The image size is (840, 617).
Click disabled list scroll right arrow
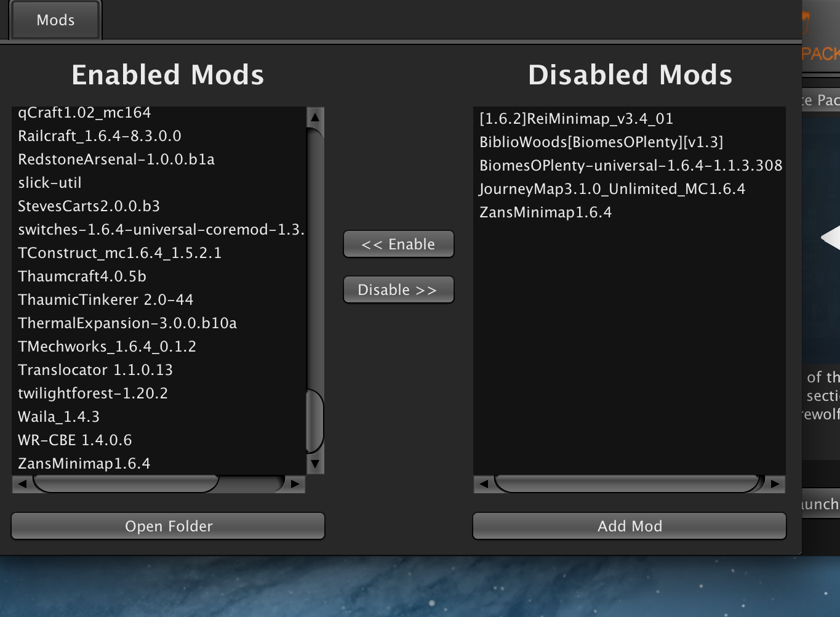(775, 484)
